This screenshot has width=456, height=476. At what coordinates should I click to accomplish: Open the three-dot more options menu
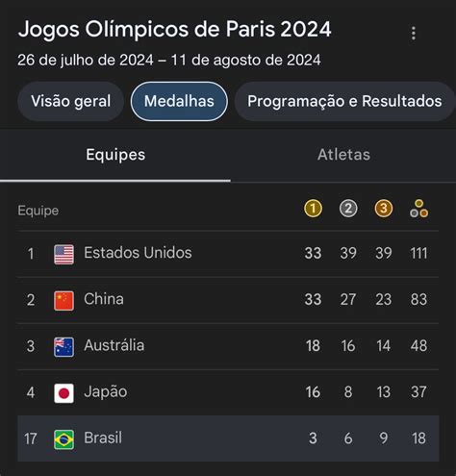point(414,33)
